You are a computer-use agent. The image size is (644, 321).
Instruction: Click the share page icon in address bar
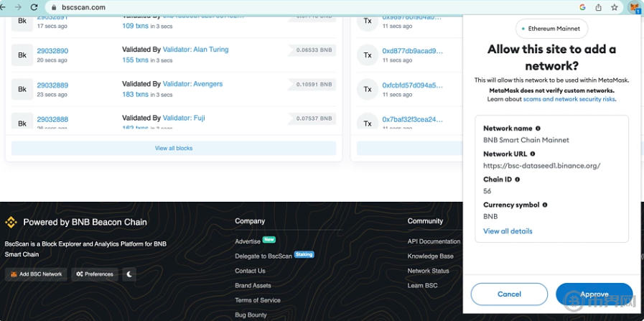599,7
